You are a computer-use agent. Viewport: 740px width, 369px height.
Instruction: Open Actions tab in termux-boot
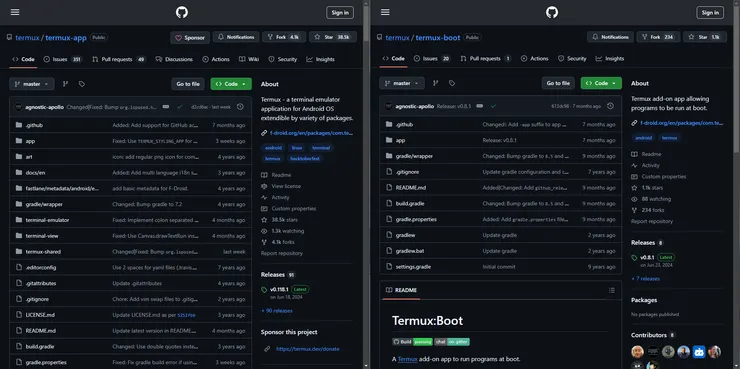535,59
